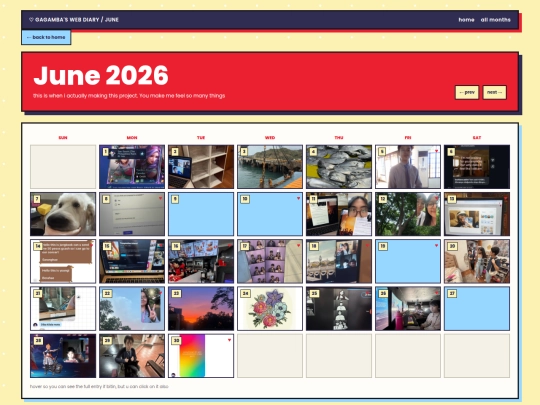The width and height of the screenshot is (540, 405).
Task: Open the blank blue June 19 entry
Action: coord(408,261)
